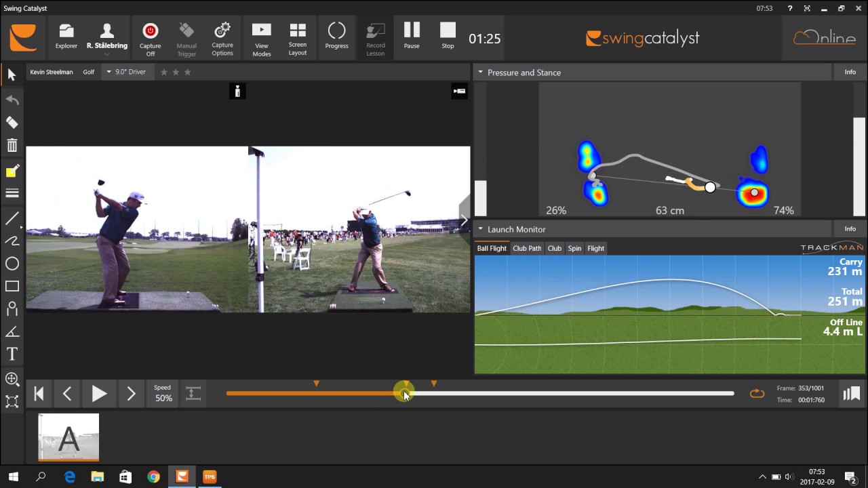Play the swing video
Viewport: 868px width, 488px height.
pos(99,393)
